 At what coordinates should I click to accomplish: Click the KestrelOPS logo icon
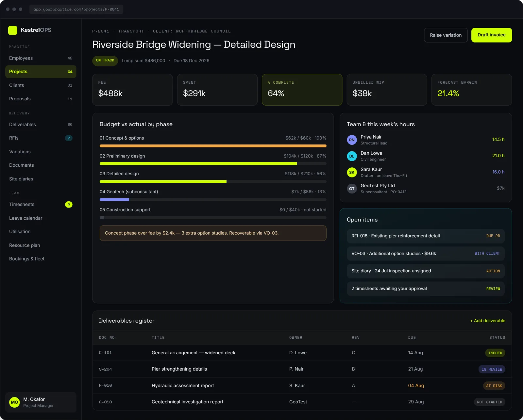(13, 30)
